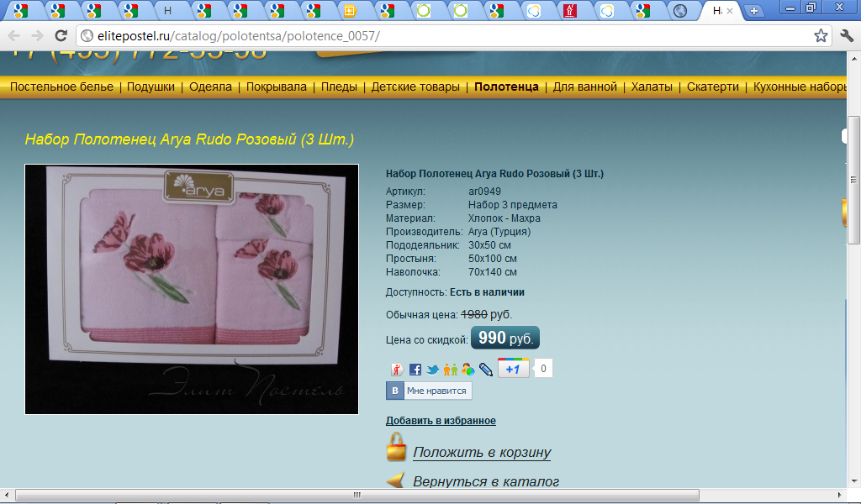Click Вернуться в каталог link
The height and width of the screenshot is (504, 861).
point(486,481)
